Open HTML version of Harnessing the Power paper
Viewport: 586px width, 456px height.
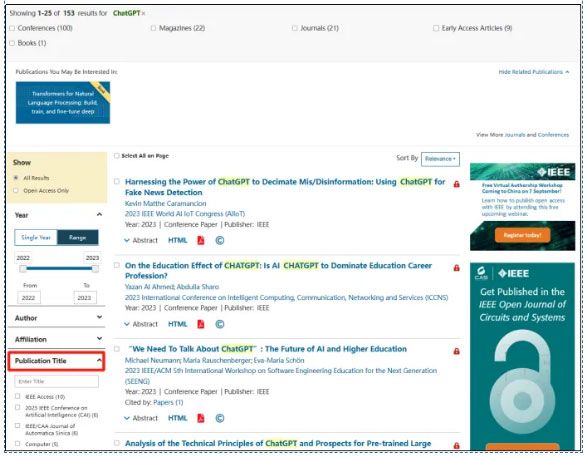click(x=178, y=240)
